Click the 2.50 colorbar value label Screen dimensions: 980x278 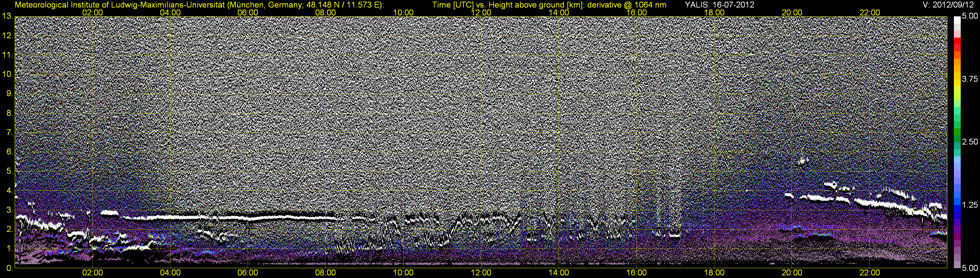click(x=970, y=142)
